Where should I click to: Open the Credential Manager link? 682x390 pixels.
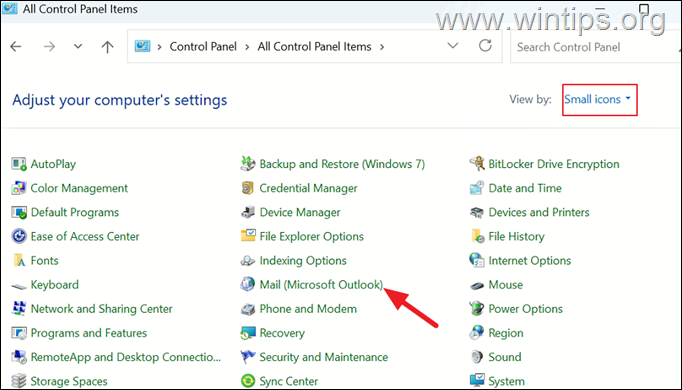[308, 188]
